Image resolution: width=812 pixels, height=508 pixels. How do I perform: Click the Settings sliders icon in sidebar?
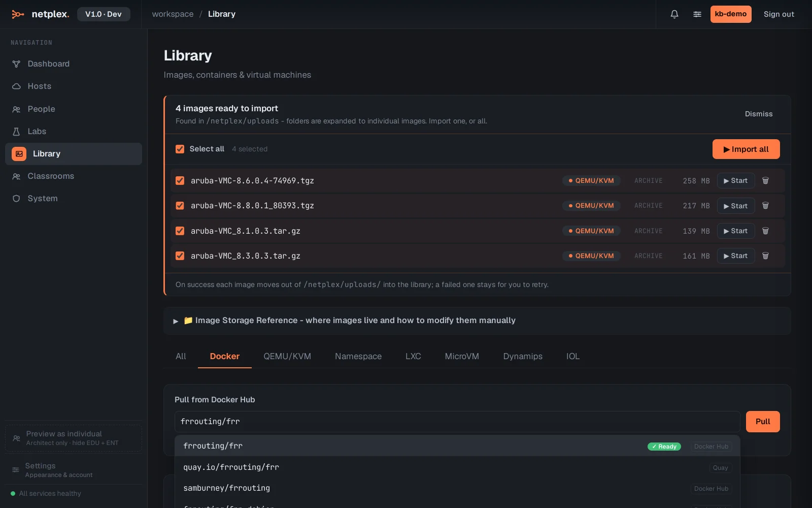pyautogui.click(x=16, y=470)
